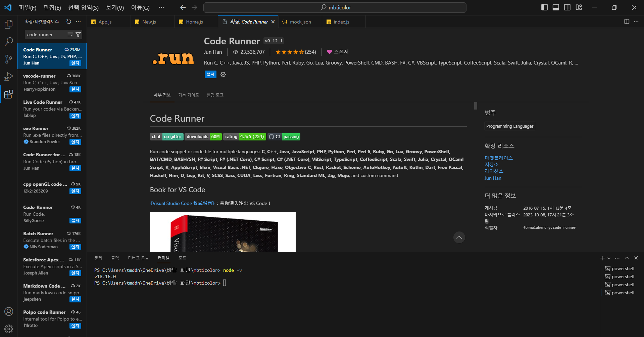The width and height of the screenshot is (644, 337).
Task: Open the 보기(V) menu
Action: (x=115, y=7)
